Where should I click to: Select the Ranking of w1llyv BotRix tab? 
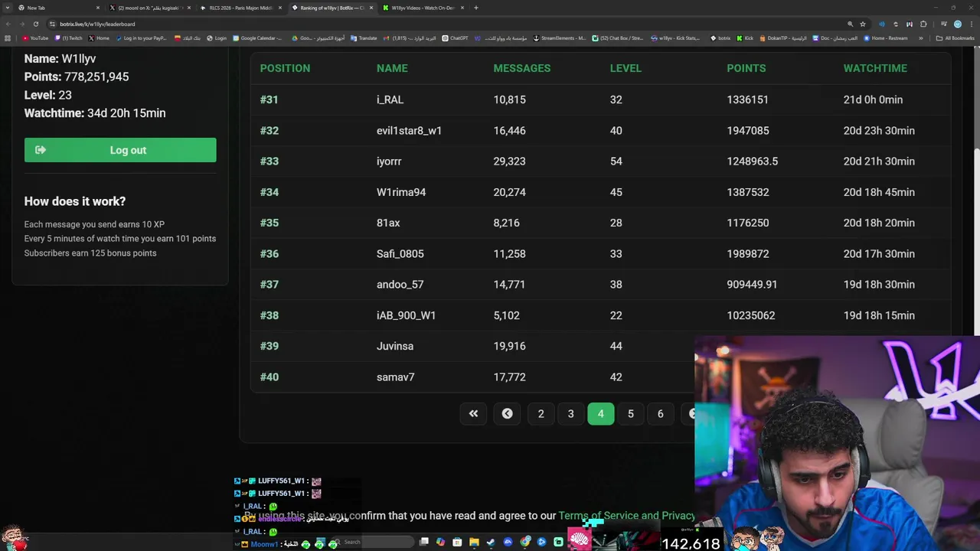(332, 8)
